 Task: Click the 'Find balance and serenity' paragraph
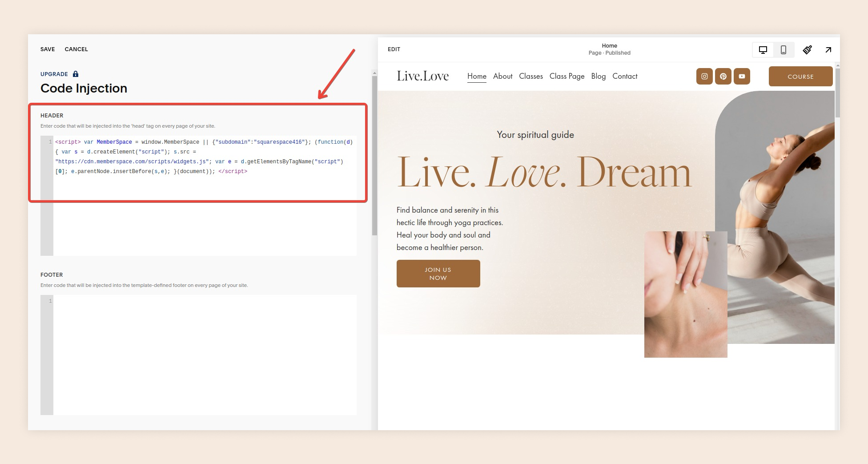450,229
